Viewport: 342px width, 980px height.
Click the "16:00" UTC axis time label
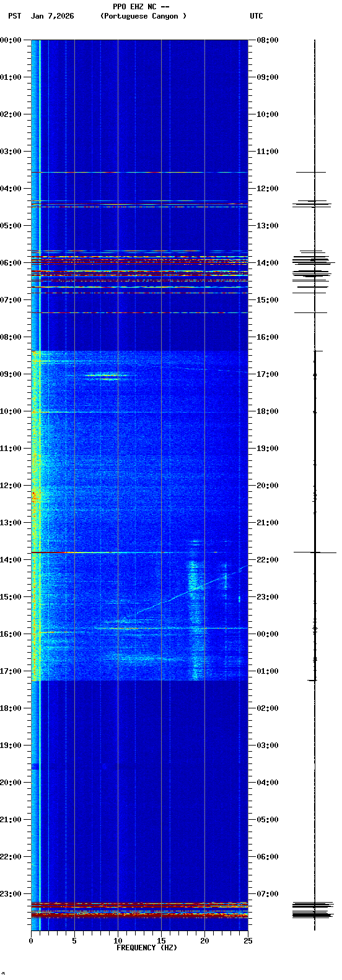pyautogui.click(x=268, y=337)
